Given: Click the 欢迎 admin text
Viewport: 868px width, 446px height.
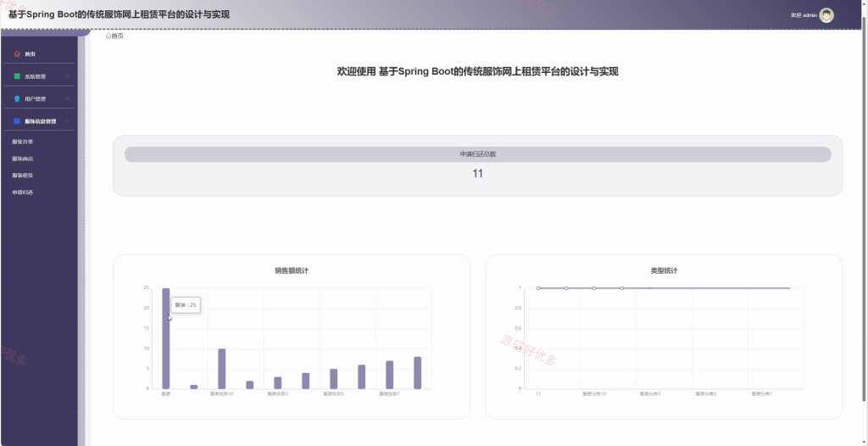Looking at the screenshot, I should (804, 15).
